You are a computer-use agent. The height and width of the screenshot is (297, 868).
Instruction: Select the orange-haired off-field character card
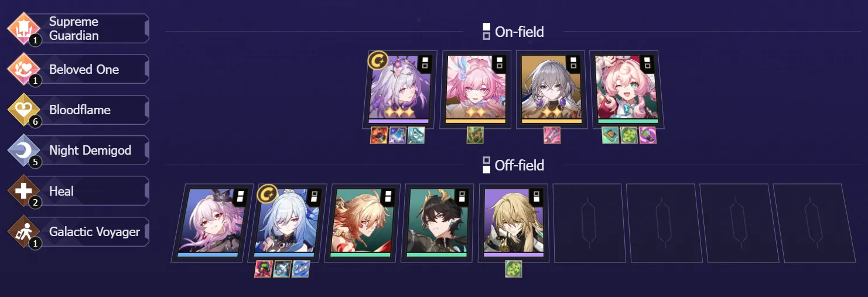[362, 223]
